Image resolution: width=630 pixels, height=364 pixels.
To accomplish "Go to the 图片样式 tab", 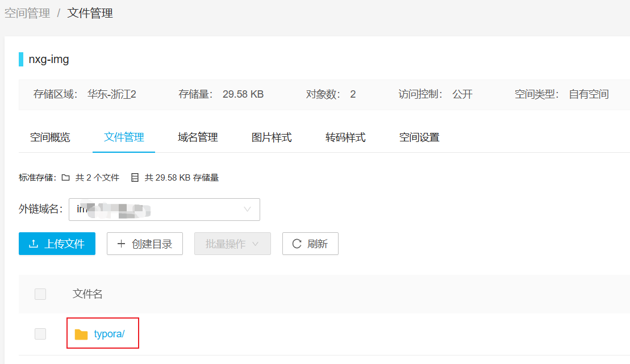I will [272, 137].
